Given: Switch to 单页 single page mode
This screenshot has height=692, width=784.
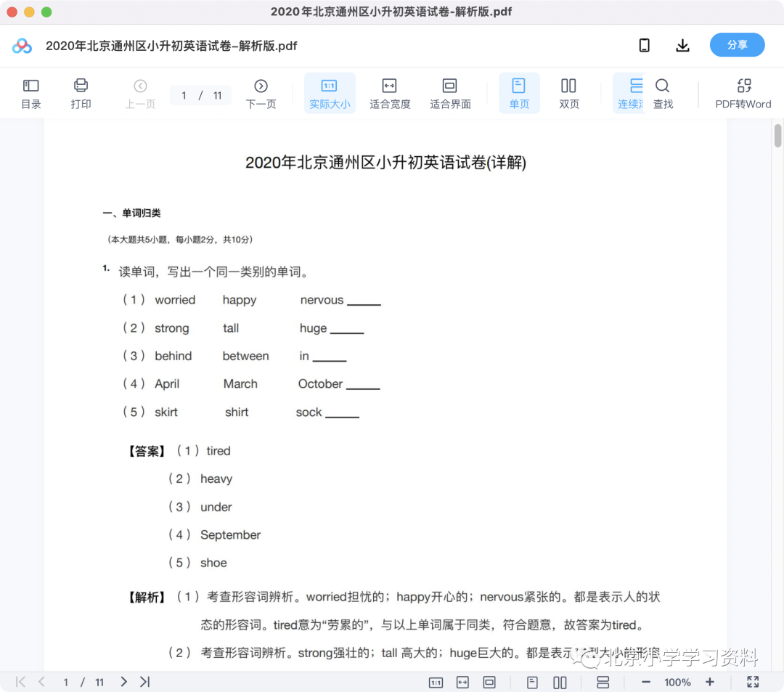Looking at the screenshot, I should pyautogui.click(x=519, y=94).
